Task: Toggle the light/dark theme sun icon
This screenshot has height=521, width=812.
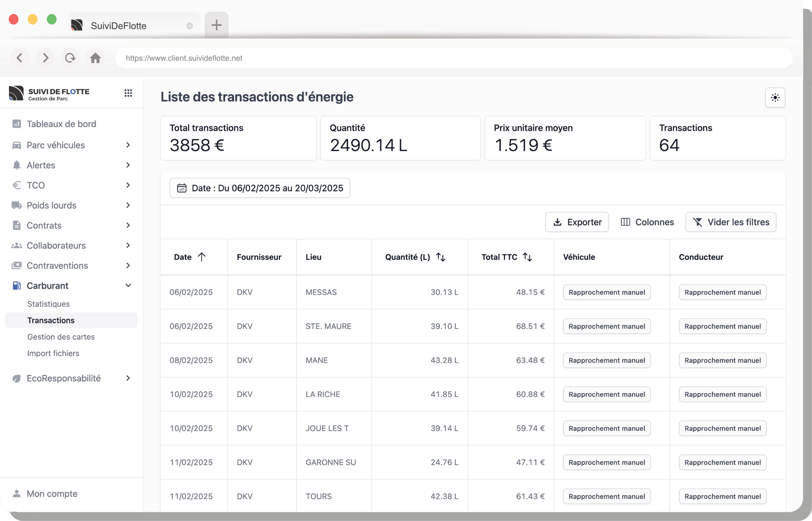Action: [x=775, y=97]
